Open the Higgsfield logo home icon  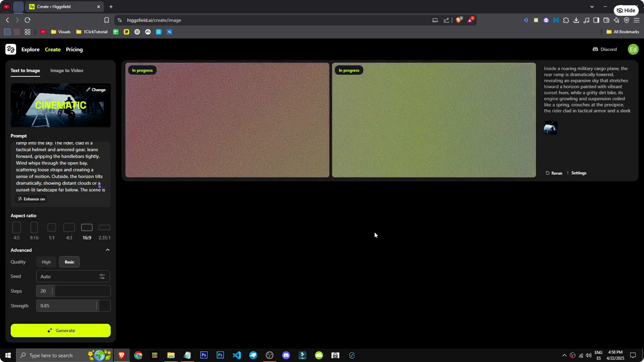[10, 49]
